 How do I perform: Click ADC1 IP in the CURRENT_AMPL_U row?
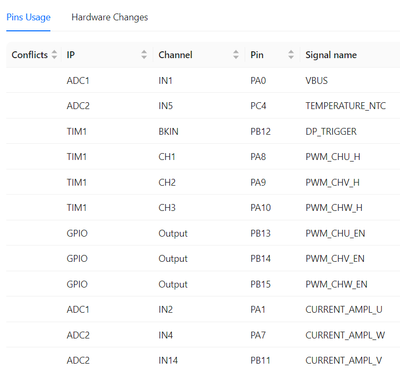pos(78,310)
